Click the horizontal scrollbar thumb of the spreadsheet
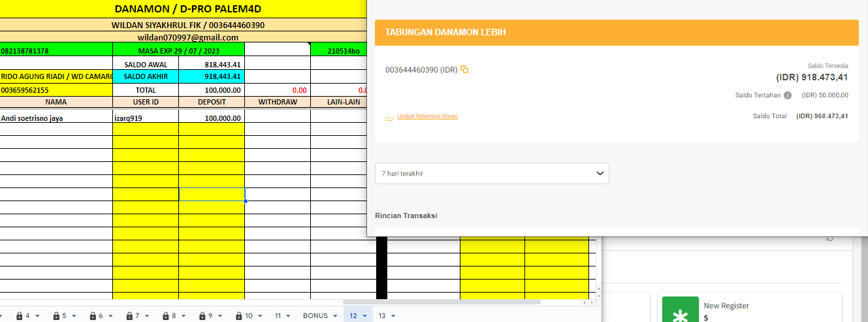 442,302
